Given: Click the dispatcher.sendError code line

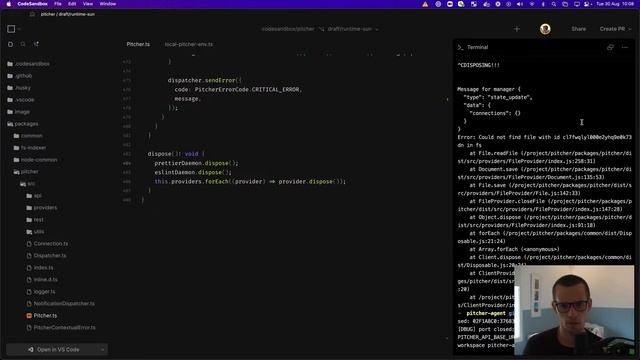Looking at the screenshot, I should (x=204, y=80).
